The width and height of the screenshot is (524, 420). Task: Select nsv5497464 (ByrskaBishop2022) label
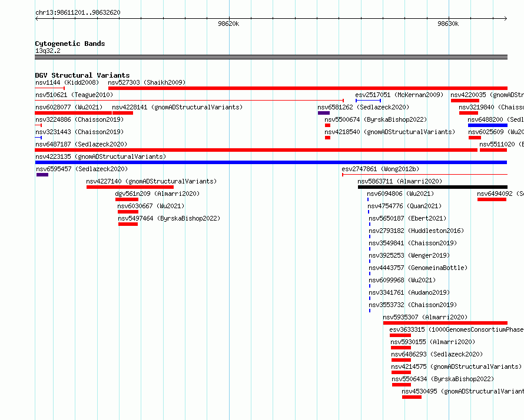coord(169,218)
